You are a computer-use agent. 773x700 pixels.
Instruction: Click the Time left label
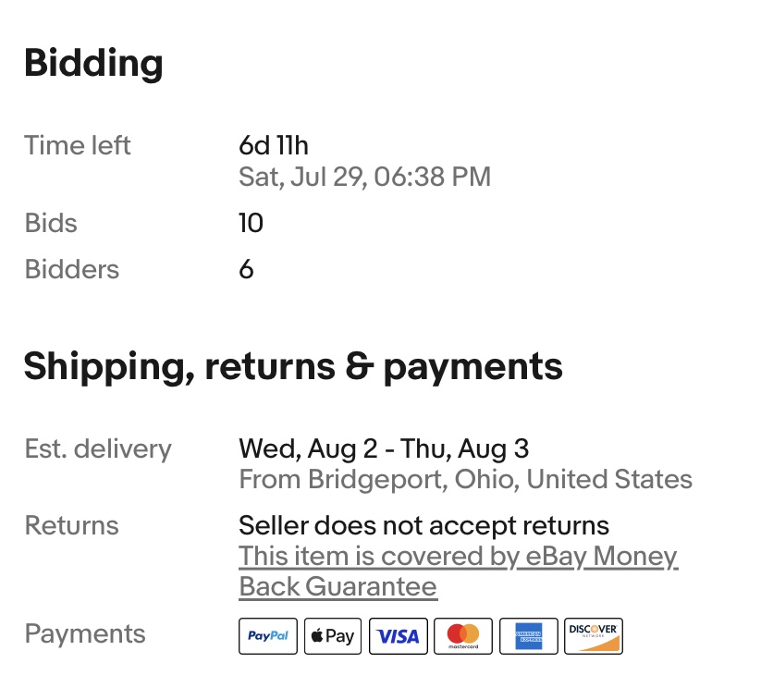point(78,145)
